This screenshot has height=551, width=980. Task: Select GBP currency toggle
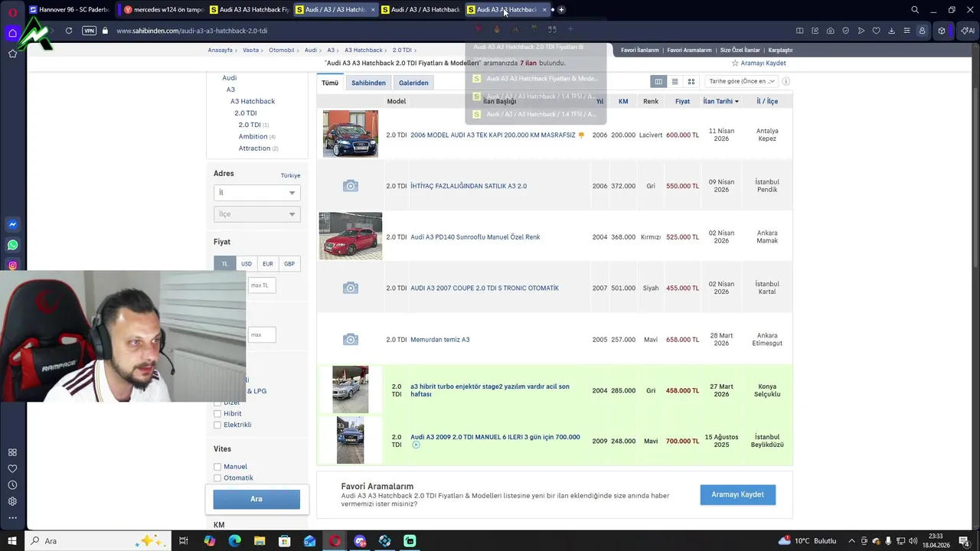[289, 264]
